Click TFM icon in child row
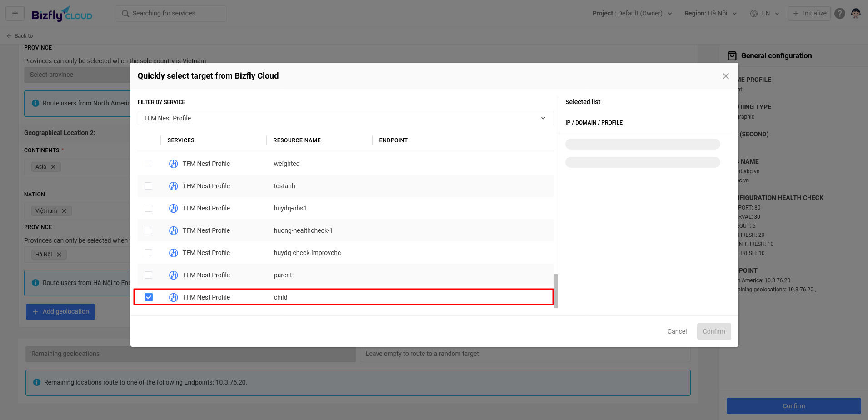The width and height of the screenshot is (868, 420). click(174, 297)
